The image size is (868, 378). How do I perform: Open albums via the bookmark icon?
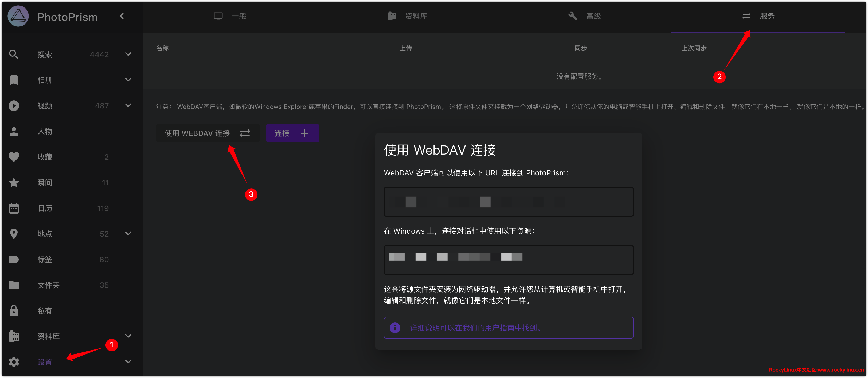tap(13, 80)
